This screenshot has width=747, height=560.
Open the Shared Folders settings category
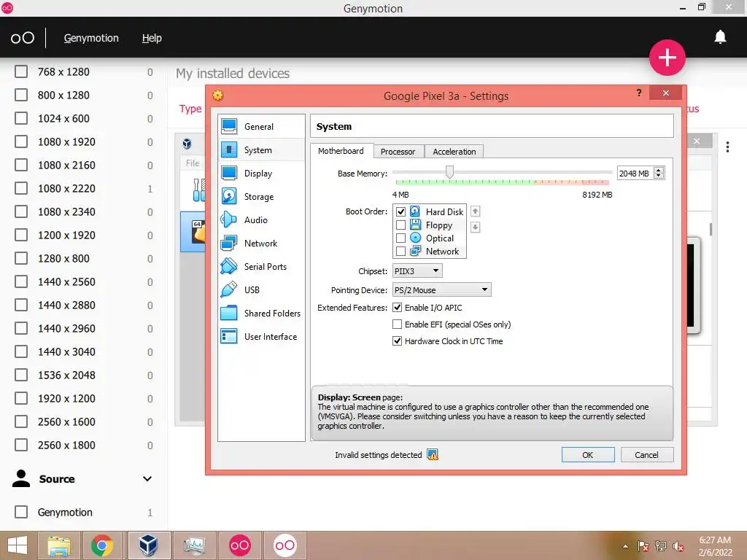(x=260, y=314)
